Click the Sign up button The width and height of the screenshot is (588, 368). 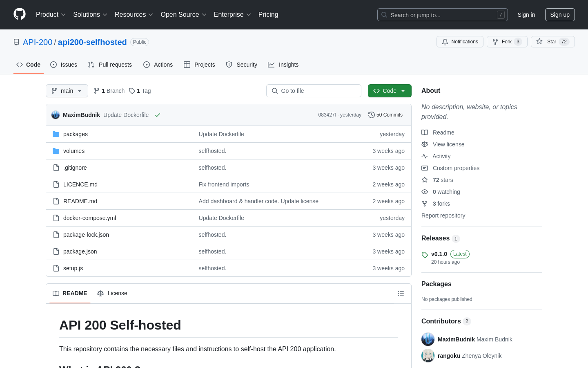[560, 15]
